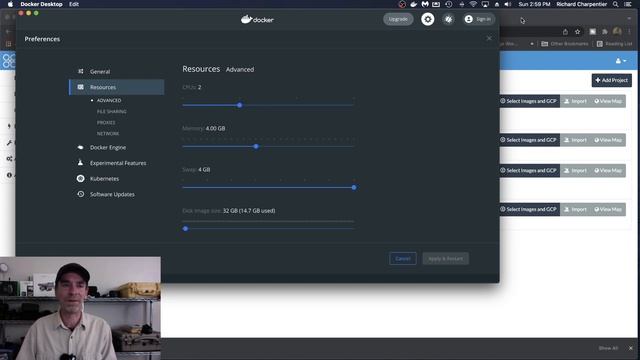The image size is (640, 360).
Task: Open Time Machine icon in menu bar
Action: 449,4
